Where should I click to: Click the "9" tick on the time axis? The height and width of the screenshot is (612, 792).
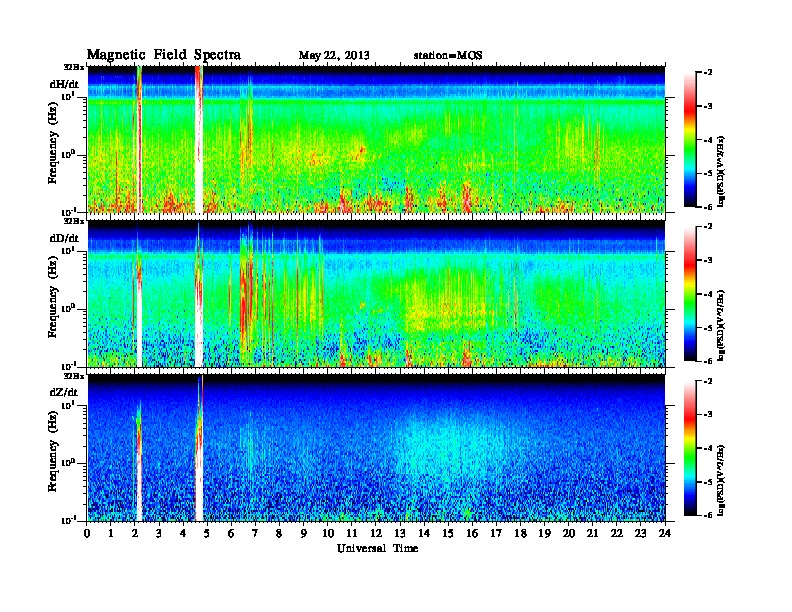[304, 534]
